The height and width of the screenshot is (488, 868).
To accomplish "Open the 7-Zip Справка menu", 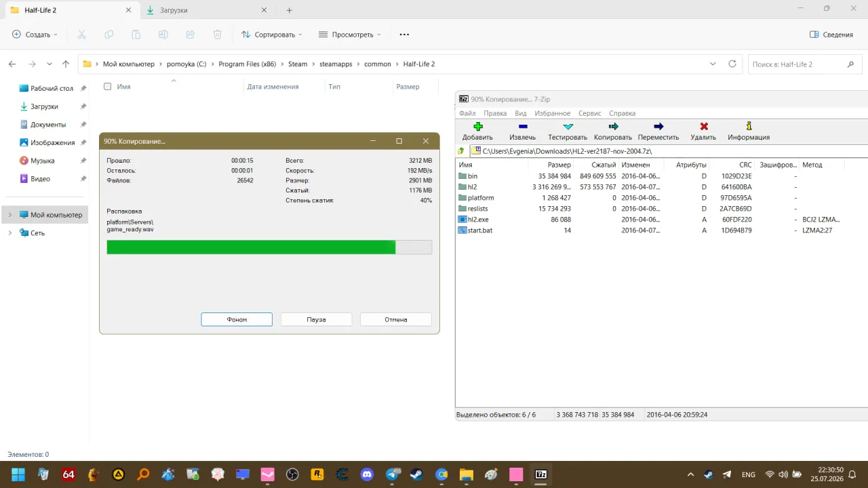I will (623, 113).
